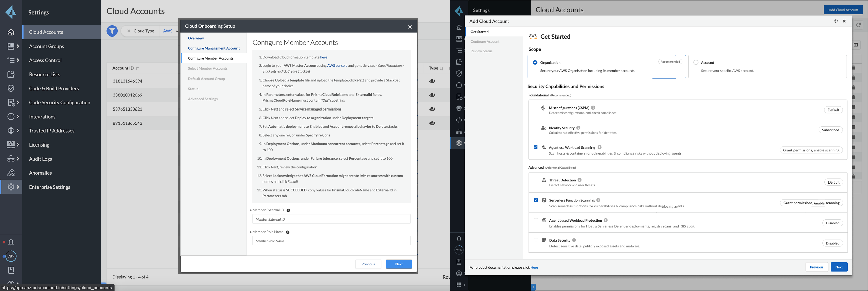Click the blue filter funnel icon
Image resolution: width=868 pixels, height=291 pixels.
[112, 31]
